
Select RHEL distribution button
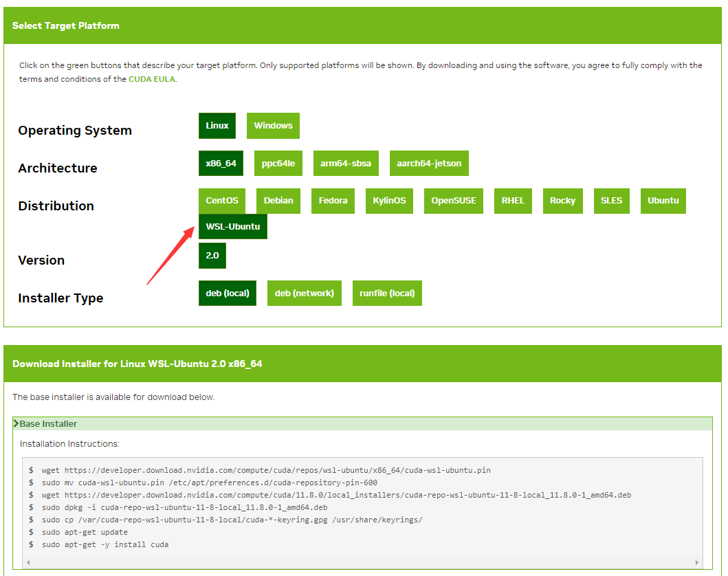513,201
